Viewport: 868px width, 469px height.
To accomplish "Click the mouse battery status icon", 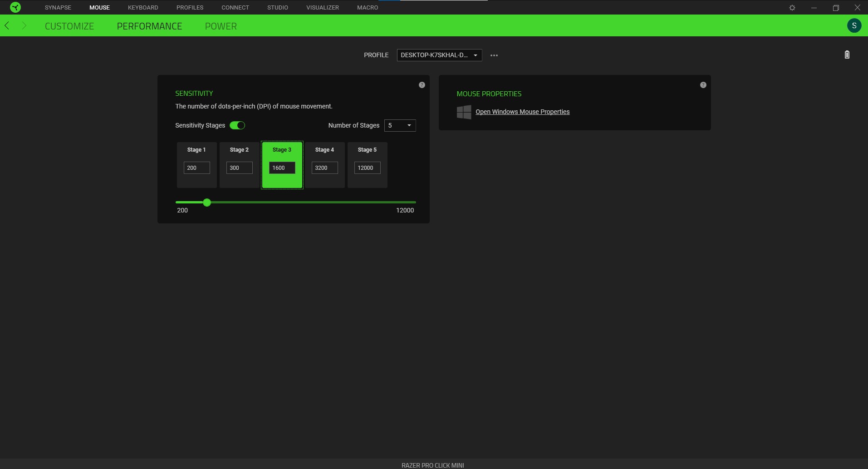I will pyautogui.click(x=847, y=55).
